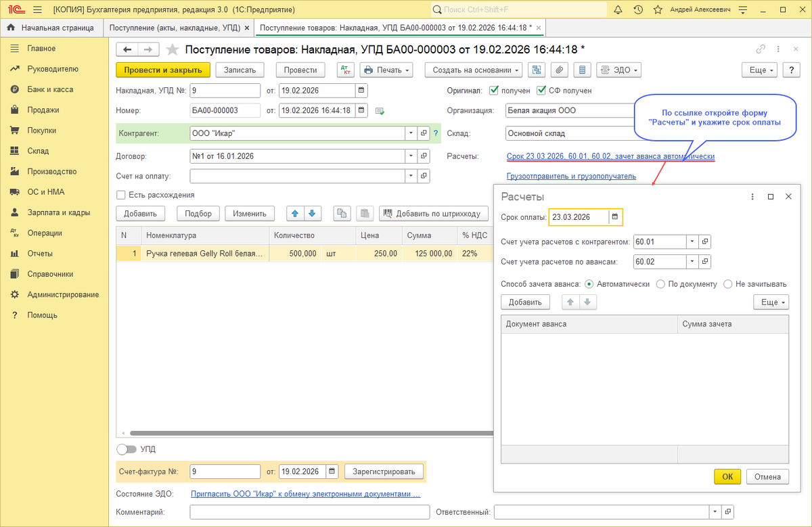
Task: Open Расчеты dialog options three-dot menu
Action: click(752, 196)
